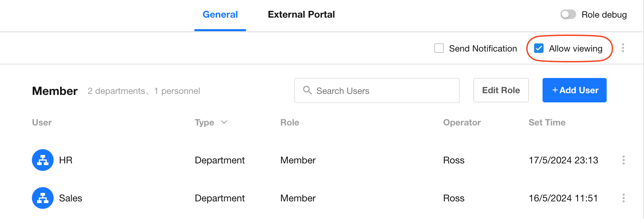Open the External Portal tab
The width and height of the screenshot is (644, 219).
click(301, 15)
